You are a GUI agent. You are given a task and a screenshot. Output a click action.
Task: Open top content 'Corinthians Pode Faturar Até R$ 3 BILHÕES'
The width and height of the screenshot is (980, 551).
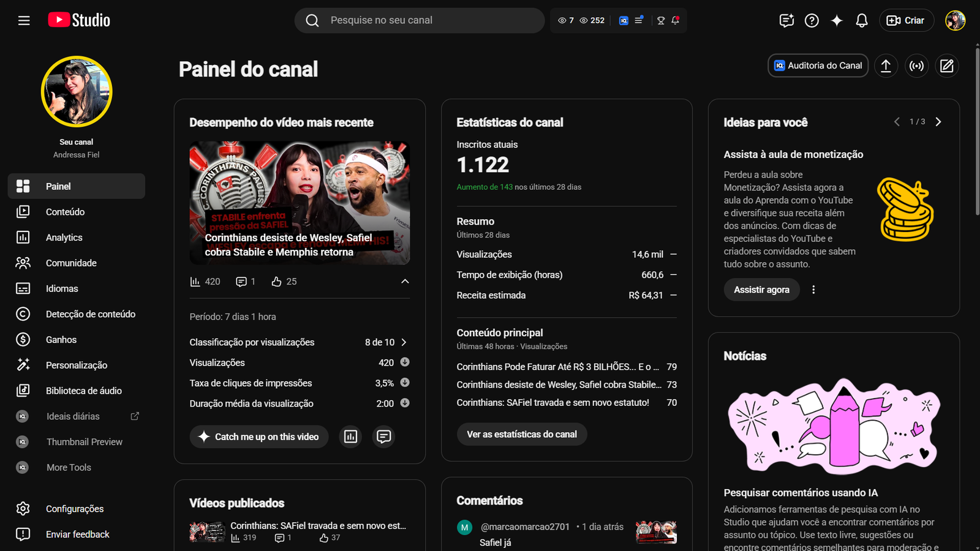pyautogui.click(x=558, y=367)
